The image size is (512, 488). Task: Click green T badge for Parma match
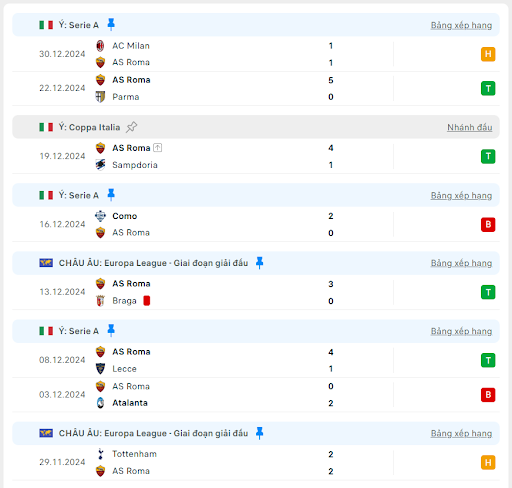tap(488, 88)
